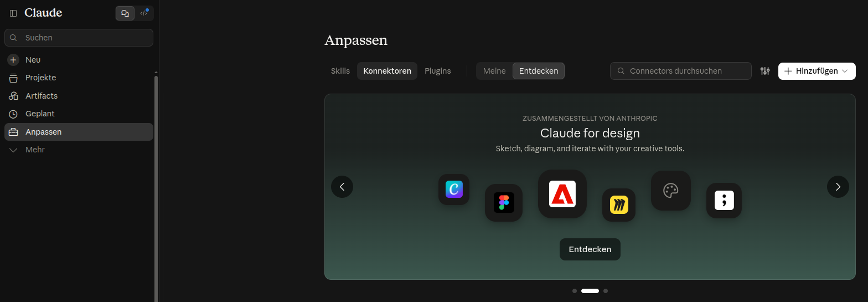Click the chevron beside Mehr
This screenshot has width=868, height=302.
(14, 150)
